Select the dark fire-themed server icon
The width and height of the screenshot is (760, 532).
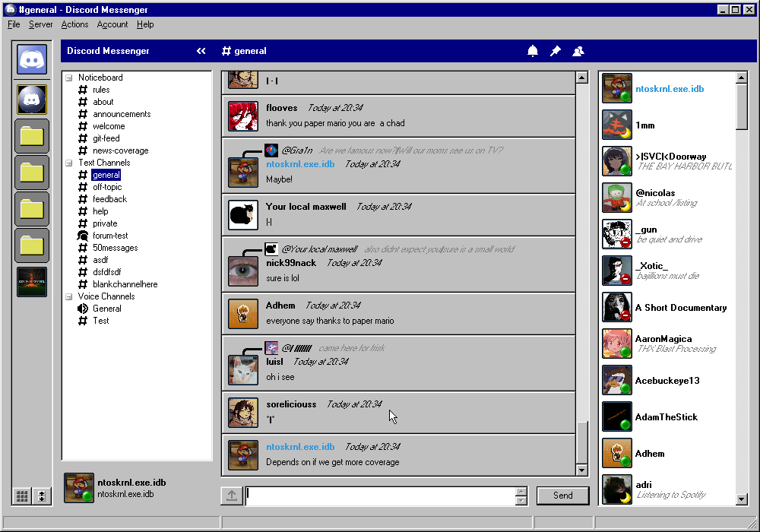point(32,281)
